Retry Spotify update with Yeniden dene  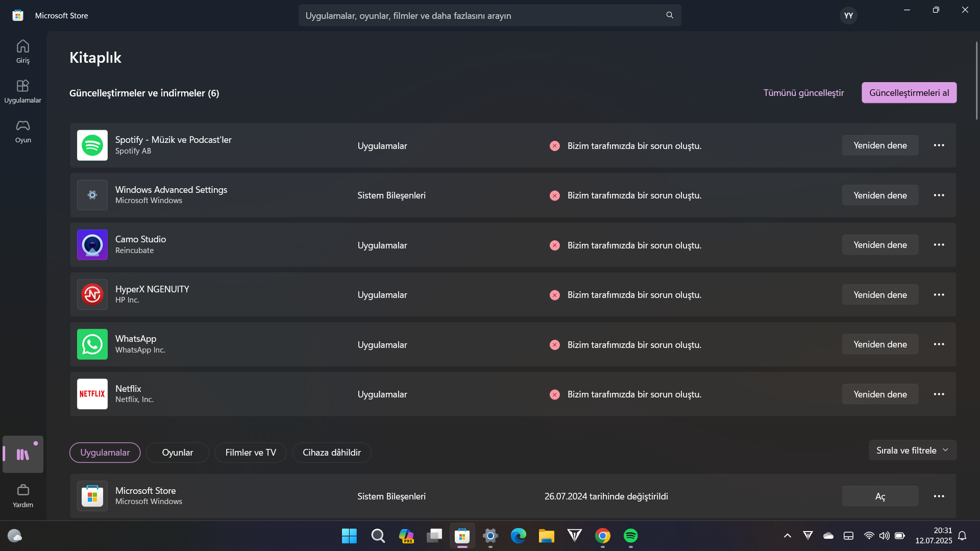pyautogui.click(x=880, y=145)
